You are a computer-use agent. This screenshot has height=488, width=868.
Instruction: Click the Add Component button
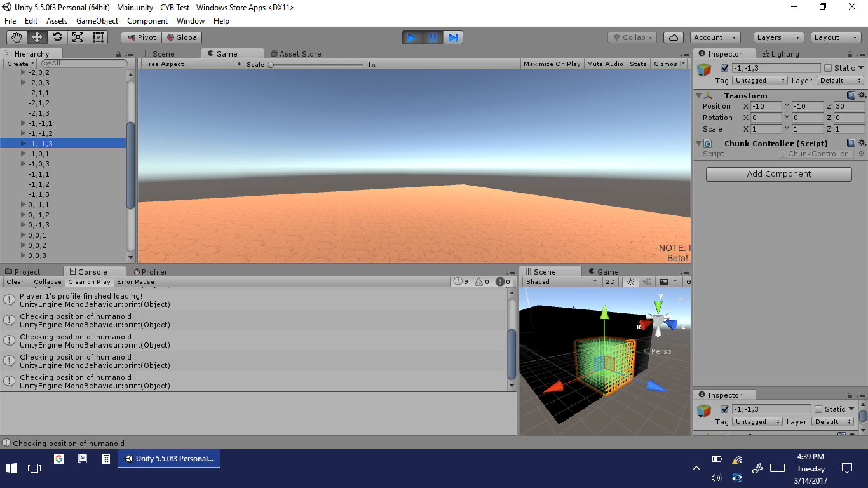point(778,174)
